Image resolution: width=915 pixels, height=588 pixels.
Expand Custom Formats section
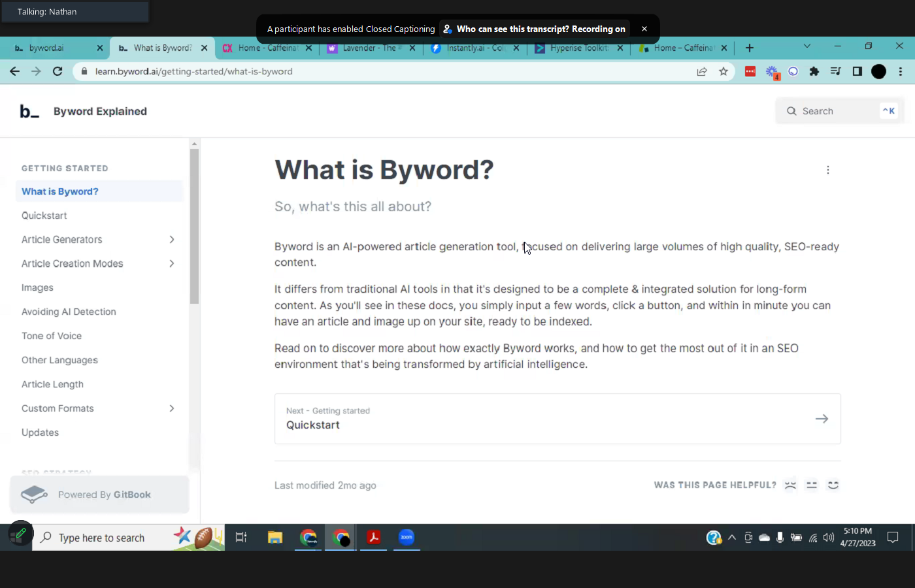click(172, 409)
